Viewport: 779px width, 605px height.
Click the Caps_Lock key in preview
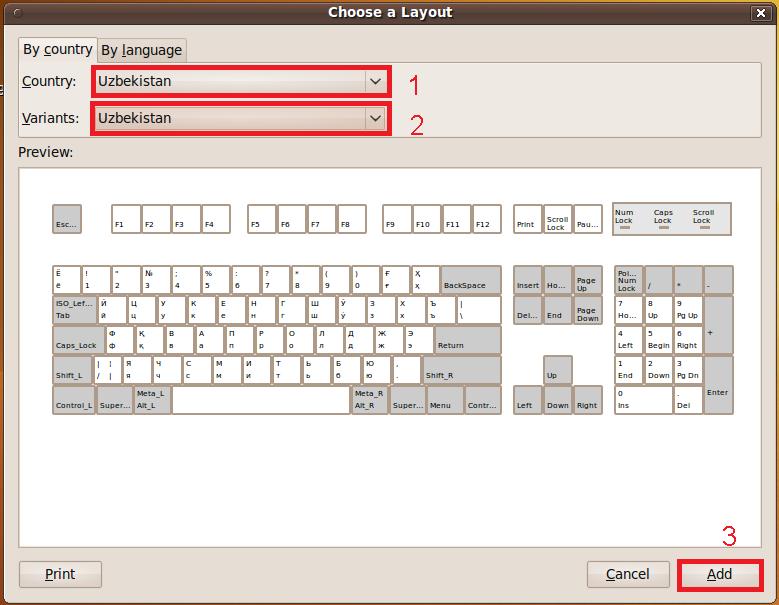click(x=78, y=340)
